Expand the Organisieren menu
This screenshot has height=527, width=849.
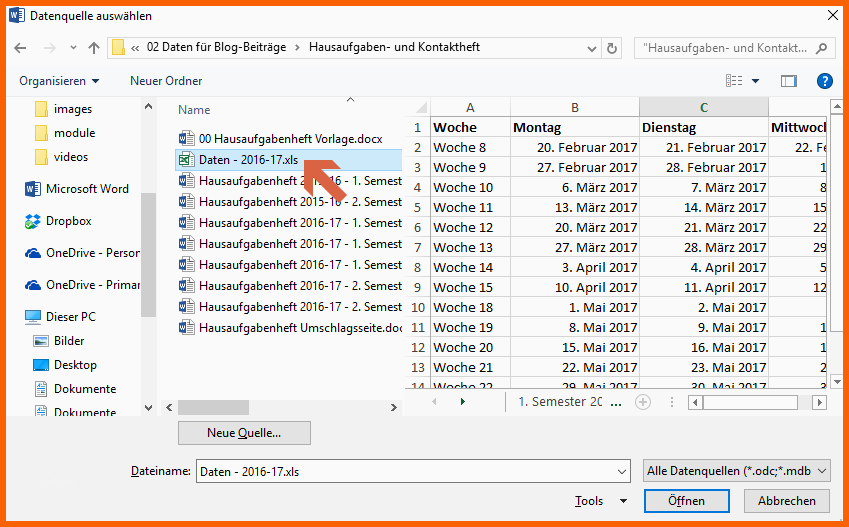coord(59,81)
